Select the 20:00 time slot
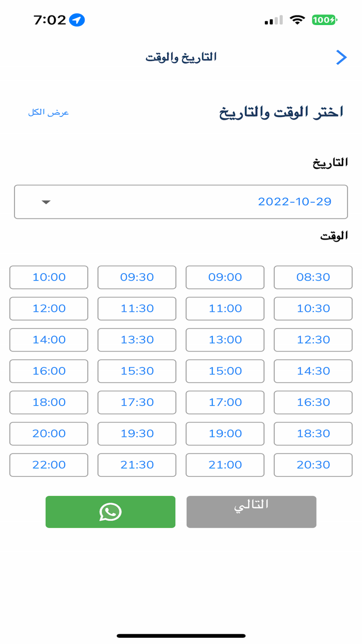362x644 pixels. tap(49, 433)
